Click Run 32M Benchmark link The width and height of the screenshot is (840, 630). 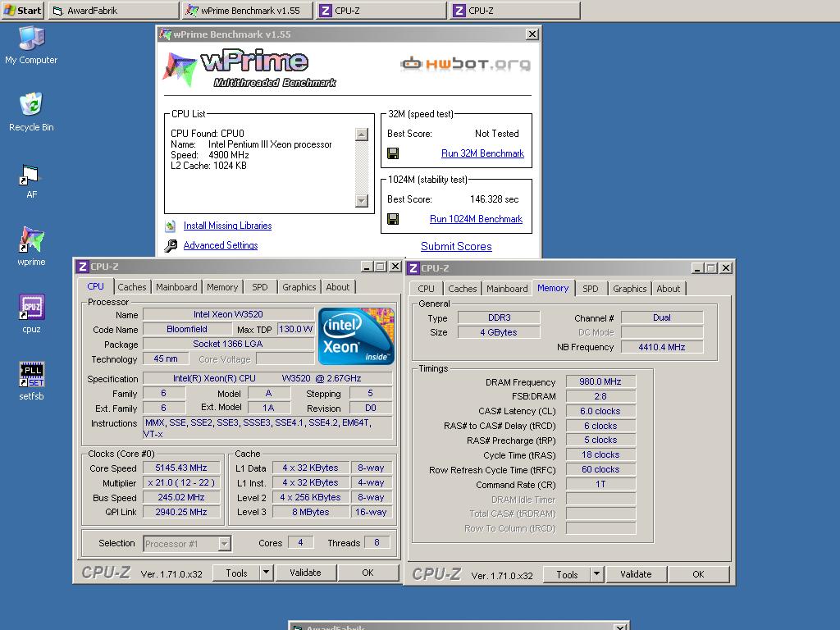point(482,153)
